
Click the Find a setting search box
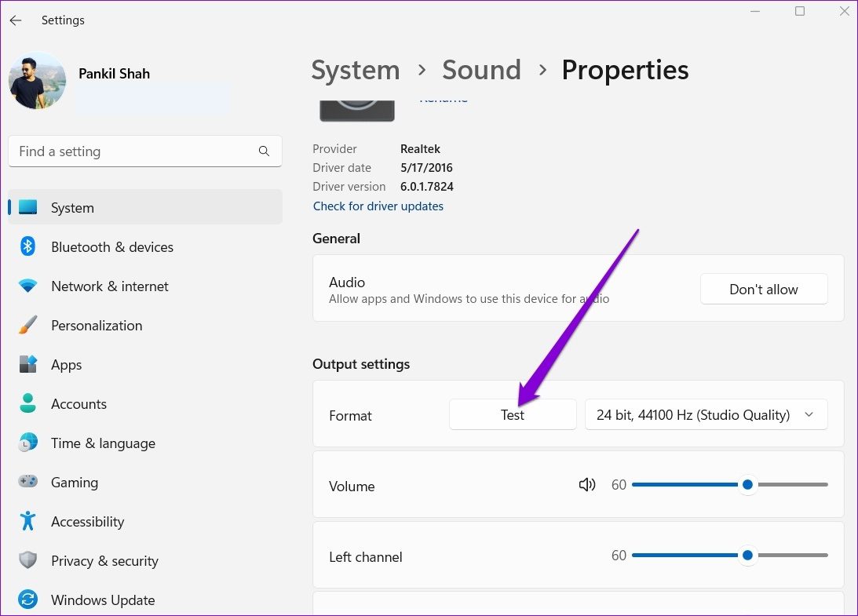pos(133,151)
